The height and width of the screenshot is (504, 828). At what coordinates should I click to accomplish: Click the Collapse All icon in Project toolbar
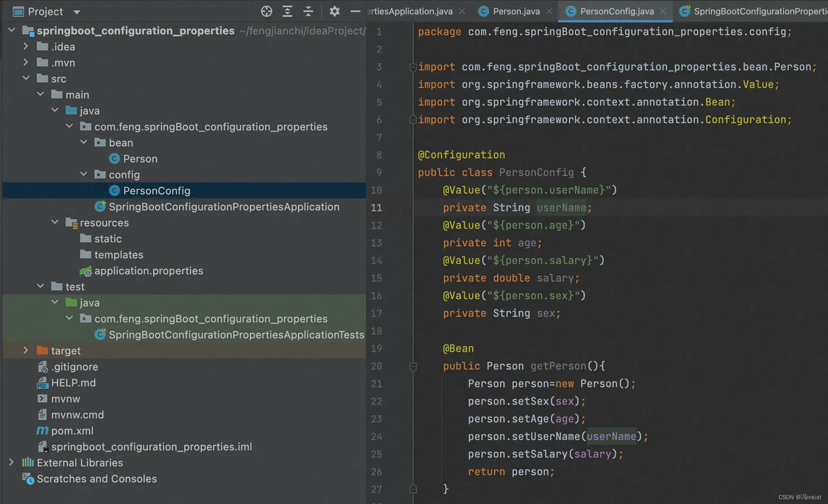pos(308,11)
